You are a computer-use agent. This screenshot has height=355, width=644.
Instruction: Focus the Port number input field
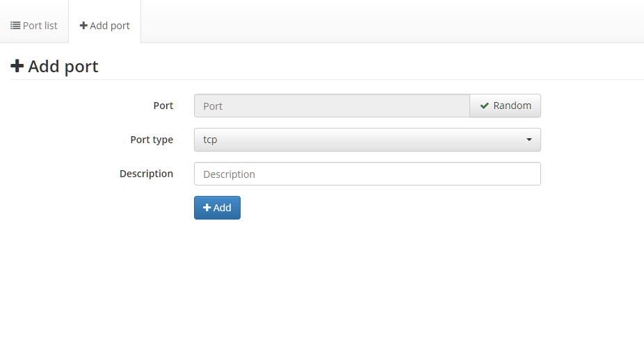(332, 106)
